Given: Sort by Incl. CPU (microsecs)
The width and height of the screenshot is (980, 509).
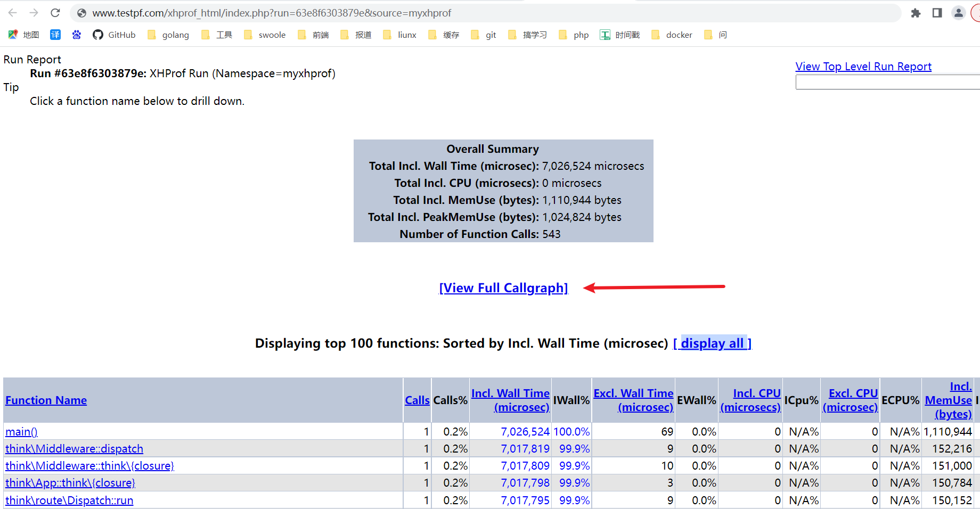Looking at the screenshot, I should pos(750,400).
